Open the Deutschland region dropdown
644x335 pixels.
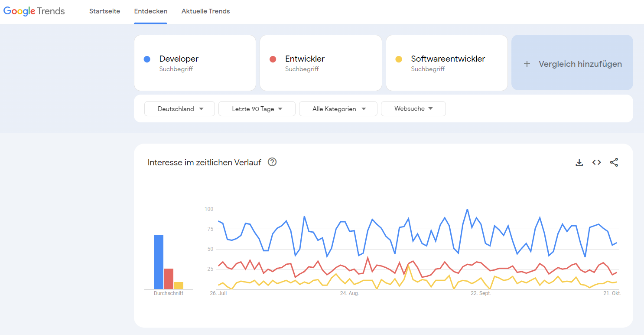[180, 109]
